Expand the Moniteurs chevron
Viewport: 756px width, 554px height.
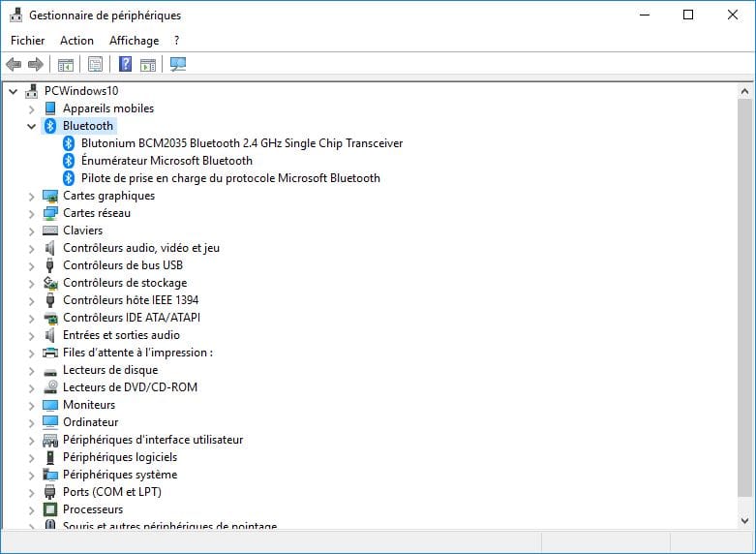tap(32, 406)
